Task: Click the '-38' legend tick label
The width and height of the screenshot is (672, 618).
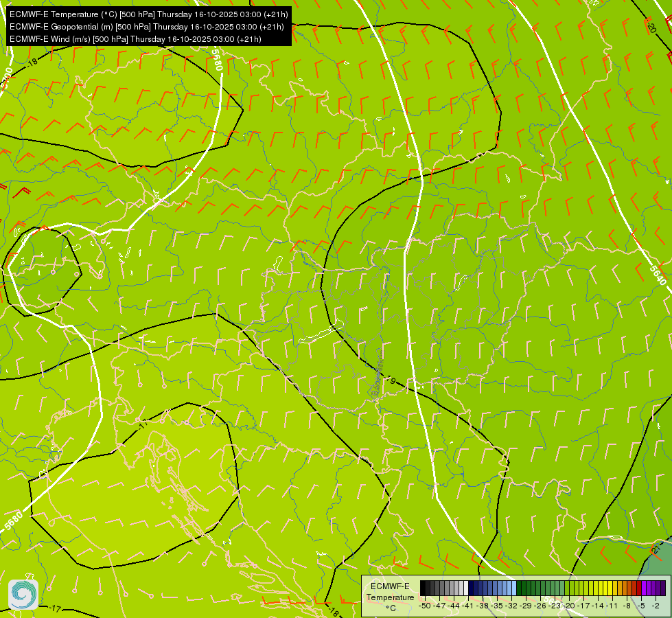Action: tap(483, 606)
